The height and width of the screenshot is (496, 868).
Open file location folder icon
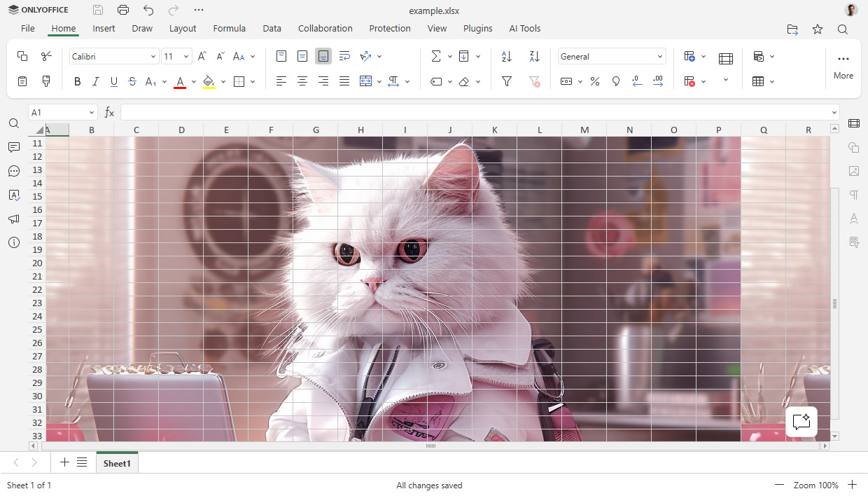792,29
